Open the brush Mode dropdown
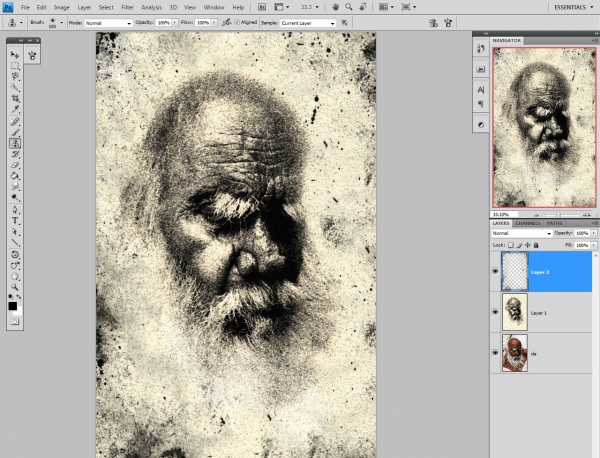Screen dimensions: 600x458 tap(108, 23)
